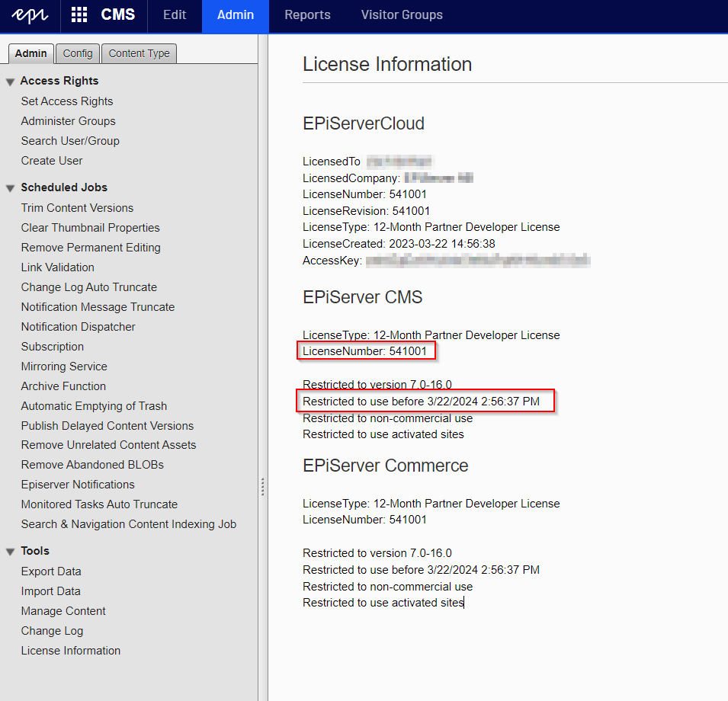
Task: Open the app launcher grid icon
Action: coord(79,14)
